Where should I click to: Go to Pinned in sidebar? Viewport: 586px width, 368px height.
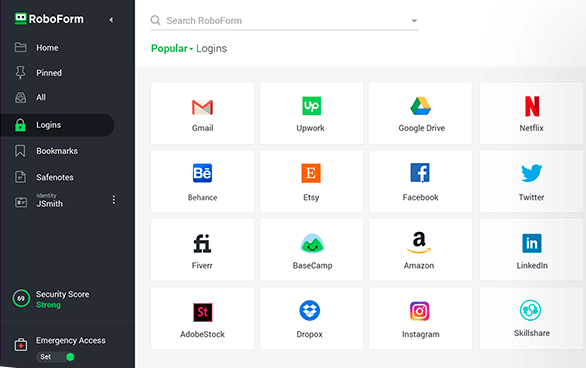pyautogui.click(x=49, y=73)
